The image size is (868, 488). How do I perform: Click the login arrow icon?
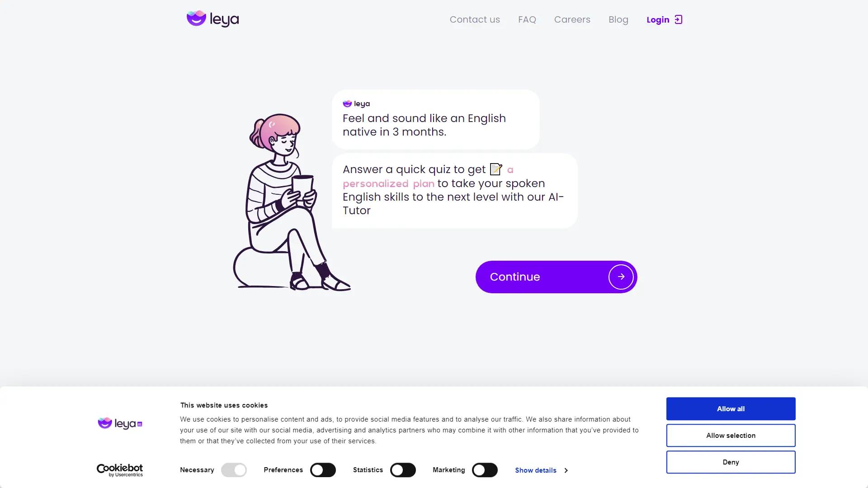tap(678, 19)
